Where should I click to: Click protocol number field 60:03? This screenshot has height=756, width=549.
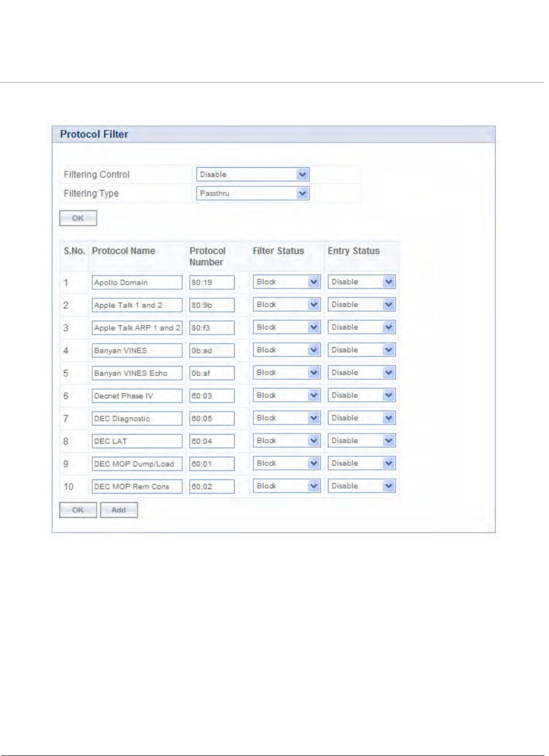[212, 396]
